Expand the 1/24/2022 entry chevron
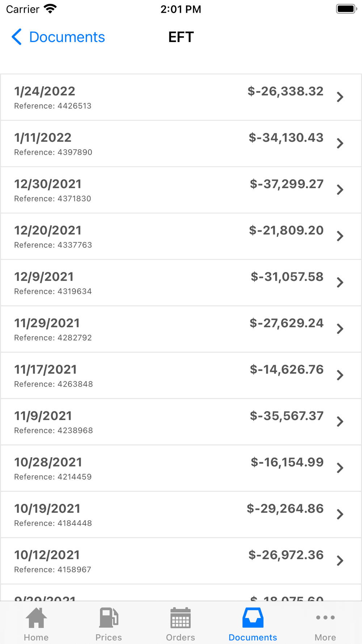362x644 pixels. coord(340,97)
